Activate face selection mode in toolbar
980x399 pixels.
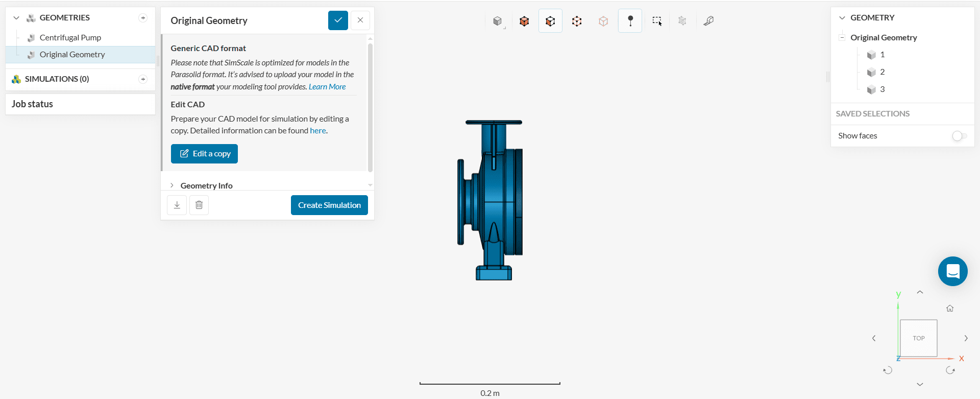[x=550, y=21]
